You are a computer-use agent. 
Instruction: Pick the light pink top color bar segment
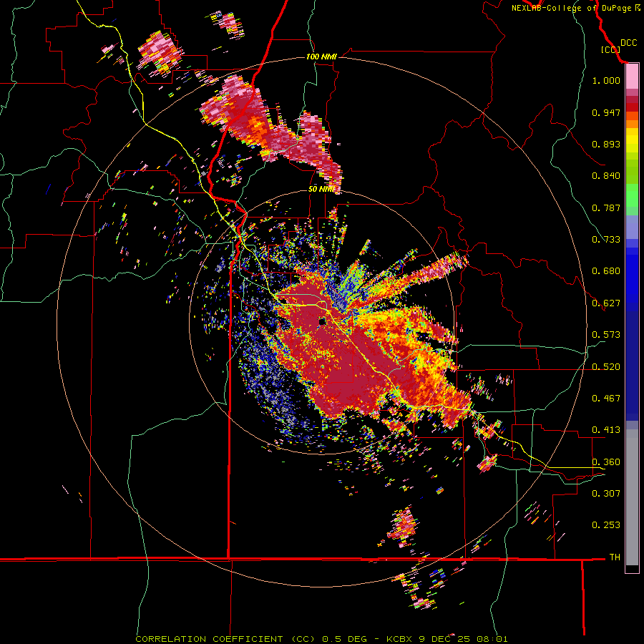click(632, 77)
